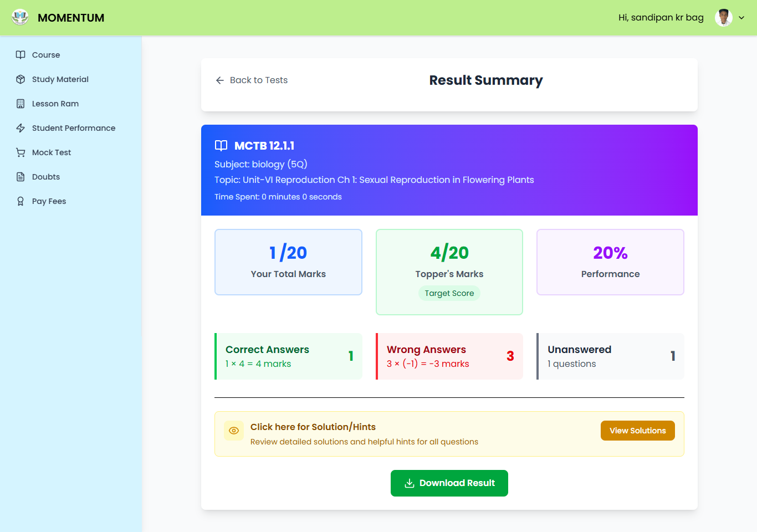
Task: Click the Study Material box icon
Action: click(21, 79)
